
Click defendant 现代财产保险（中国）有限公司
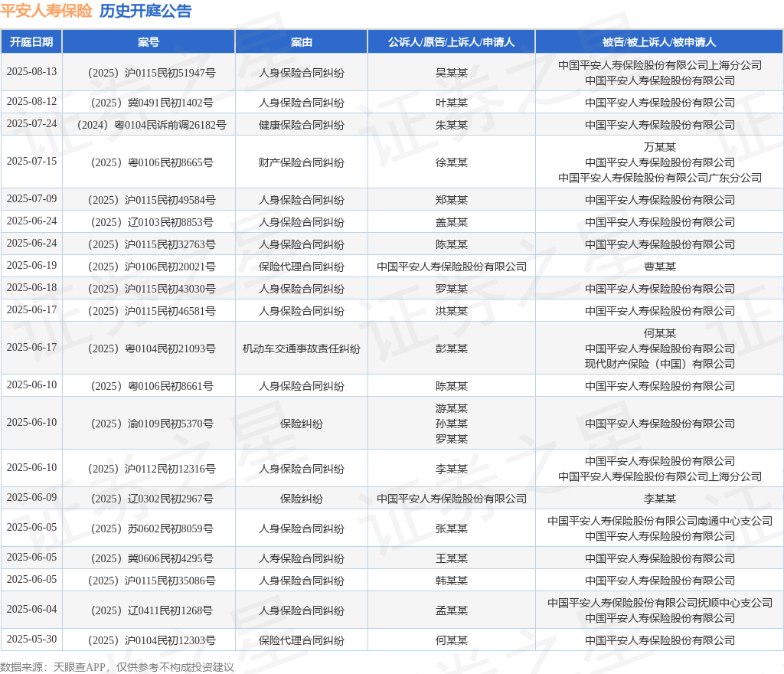point(659,364)
